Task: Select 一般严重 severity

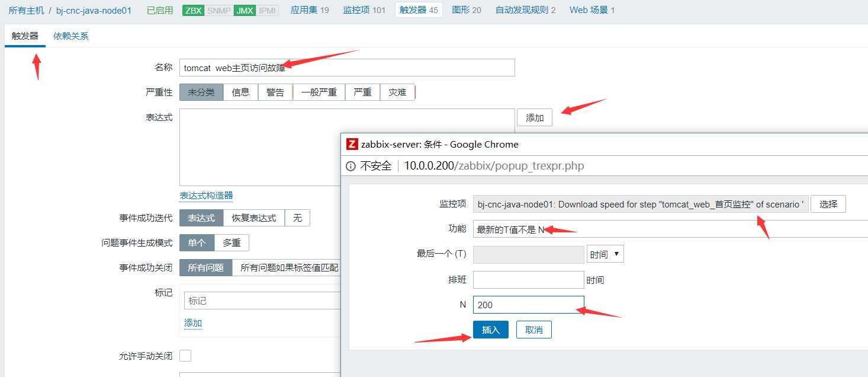Action: [319, 92]
